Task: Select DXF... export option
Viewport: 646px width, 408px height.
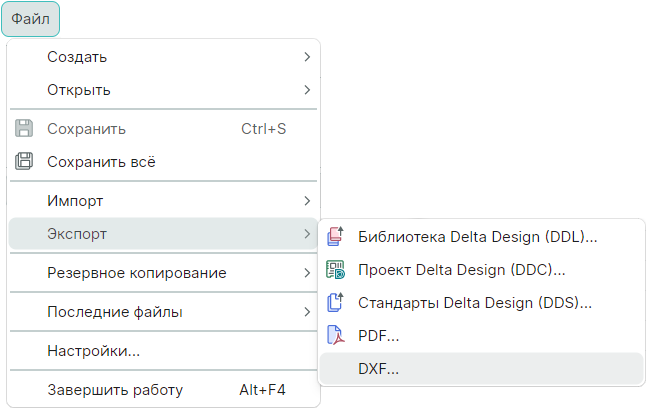Action: 378,369
